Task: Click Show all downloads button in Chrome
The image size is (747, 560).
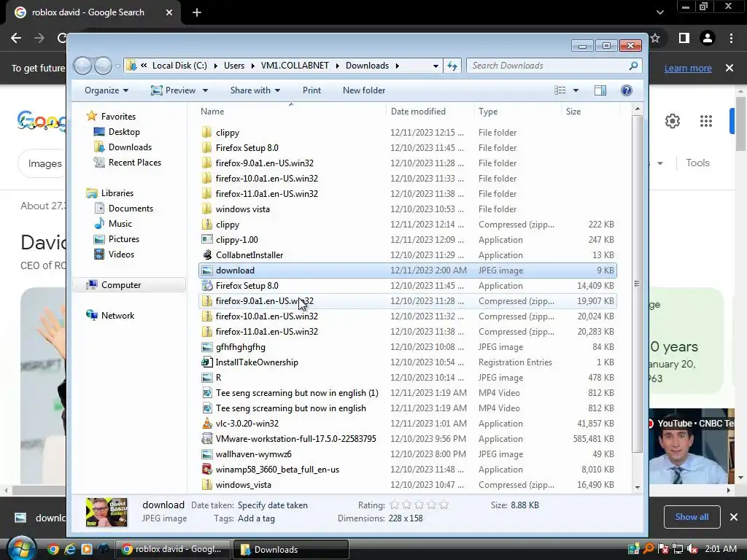Action: tap(692, 517)
